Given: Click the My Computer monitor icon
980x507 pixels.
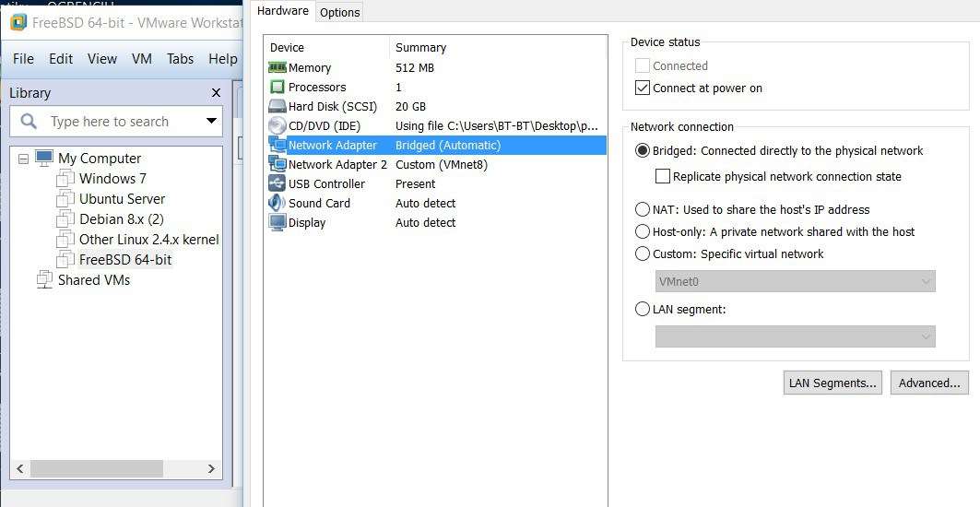Looking at the screenshot, I should [x=43, y=159].
